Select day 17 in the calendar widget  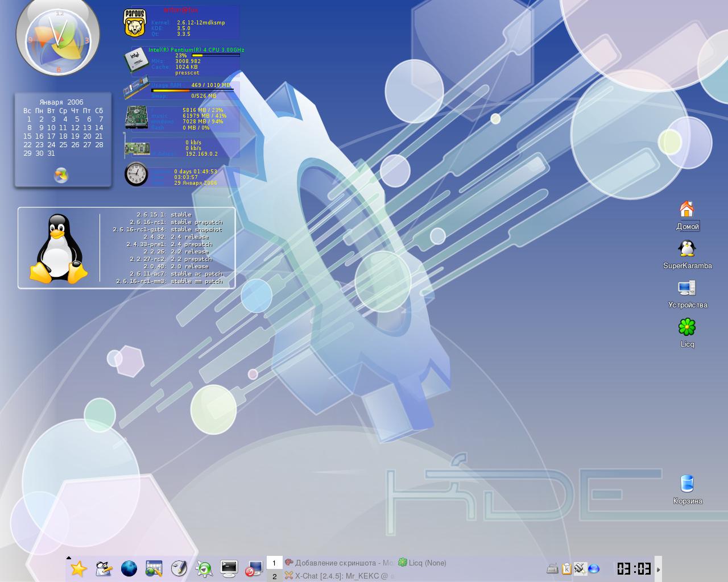coord(51,136)
